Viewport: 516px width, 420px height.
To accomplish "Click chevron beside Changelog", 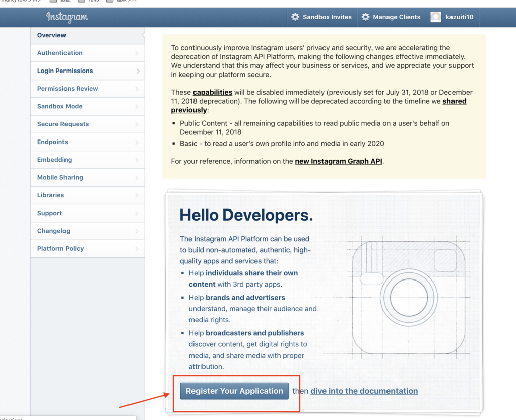I will pyautogui.click(x=137, y=231).
